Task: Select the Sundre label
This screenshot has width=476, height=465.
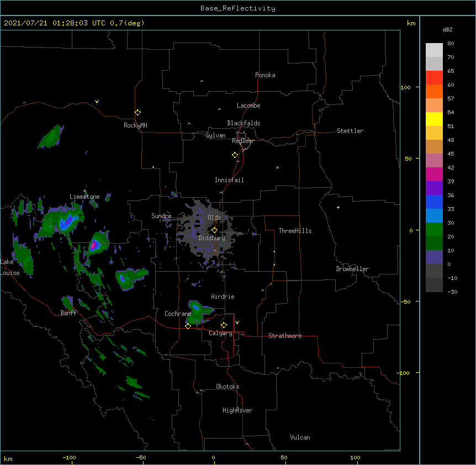Action: 161,216
